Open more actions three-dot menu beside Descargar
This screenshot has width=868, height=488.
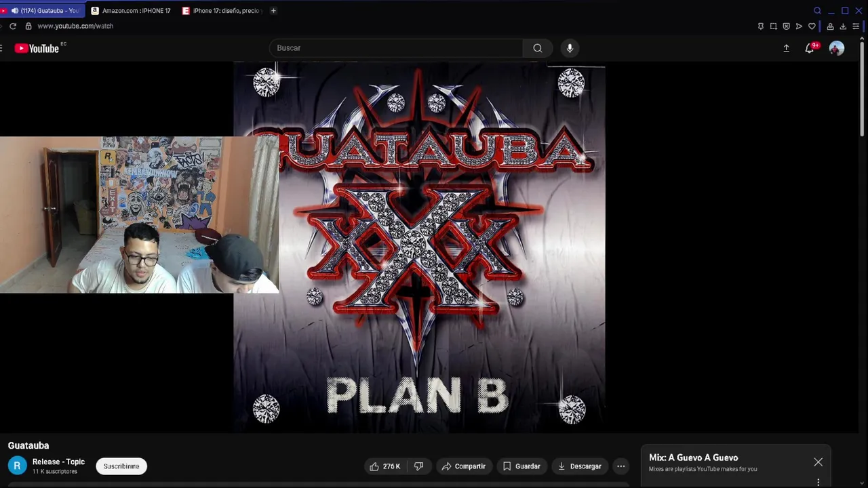point(620,466)
